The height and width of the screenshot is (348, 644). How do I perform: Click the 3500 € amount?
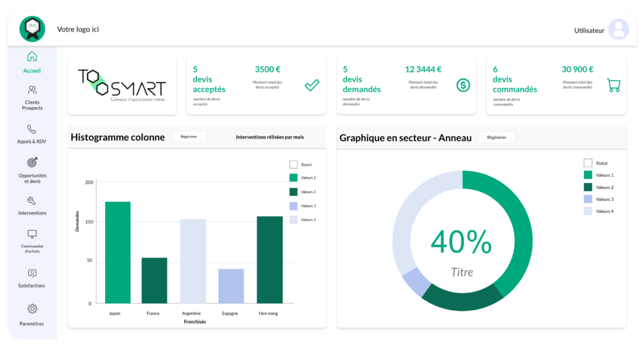pyautogui.click(x=267, y=69)
